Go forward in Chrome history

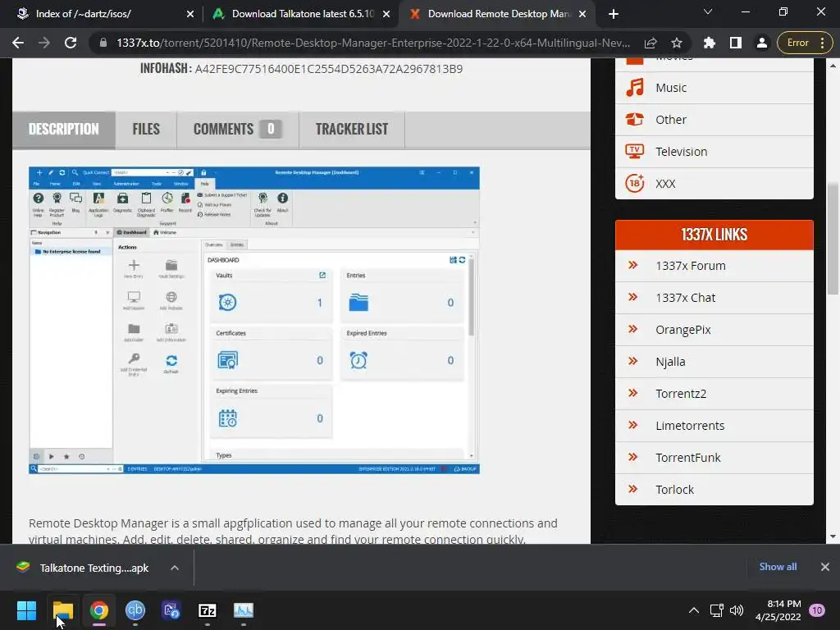point(44,43)
